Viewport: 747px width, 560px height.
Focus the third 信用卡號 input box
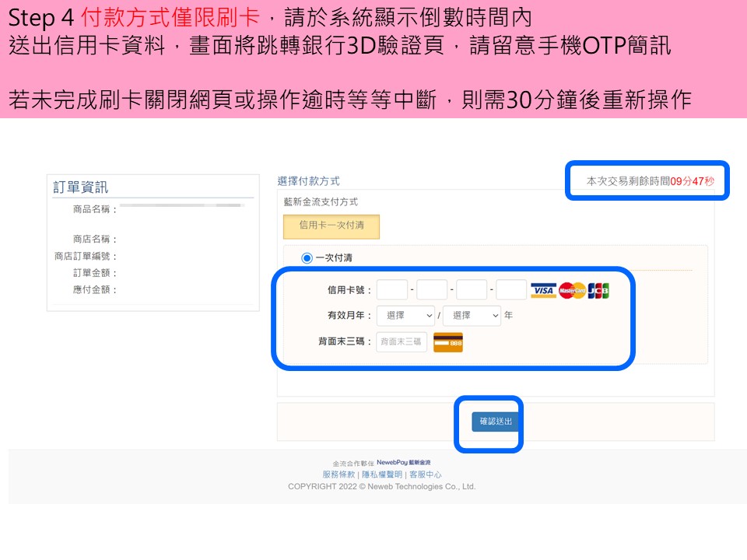pyautogui.click(x=472, y=290)
